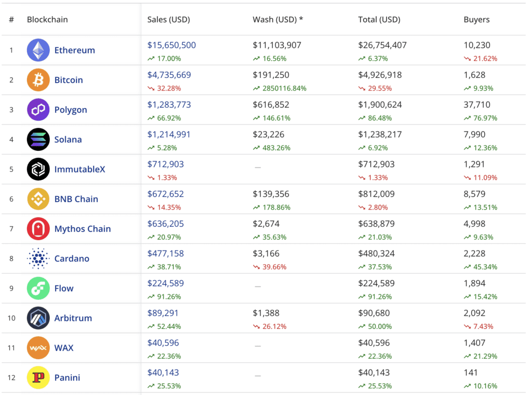Screen dimensions: 532x395
Task: Open the Mythos Chain blockchain link
Action: (x=83, y=229)
